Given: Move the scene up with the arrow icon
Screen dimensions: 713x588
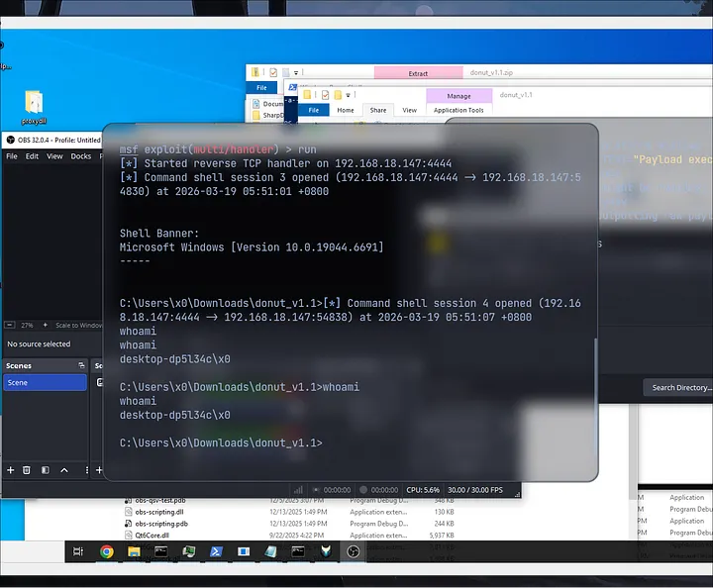Looking at the screenshot, I should pos(64,470).
